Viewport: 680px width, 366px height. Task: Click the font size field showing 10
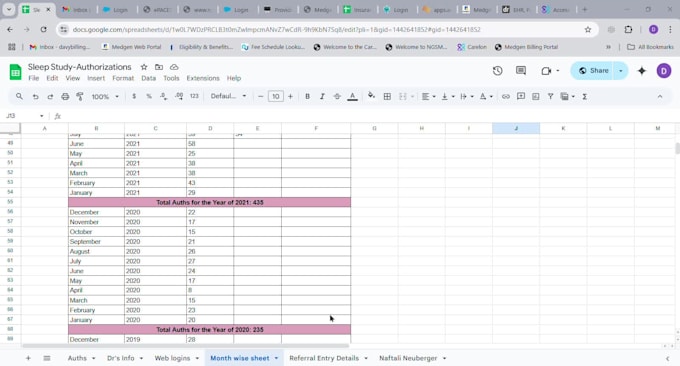(x=275, y=96)
